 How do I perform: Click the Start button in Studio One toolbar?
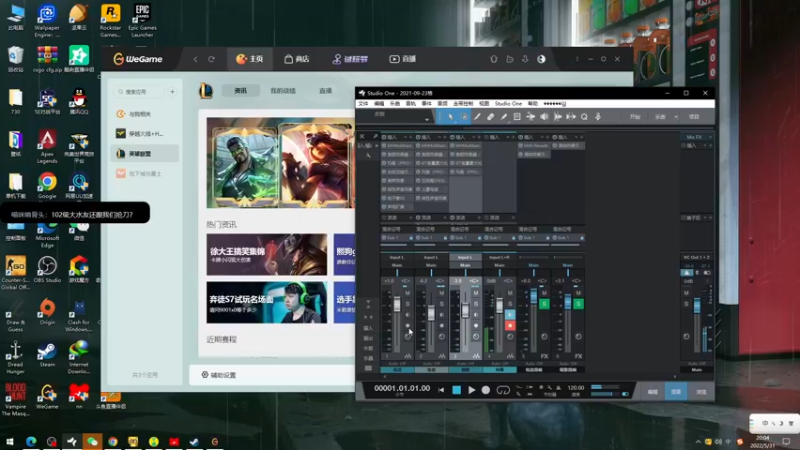pyautogui.click(x=635, y=117)
